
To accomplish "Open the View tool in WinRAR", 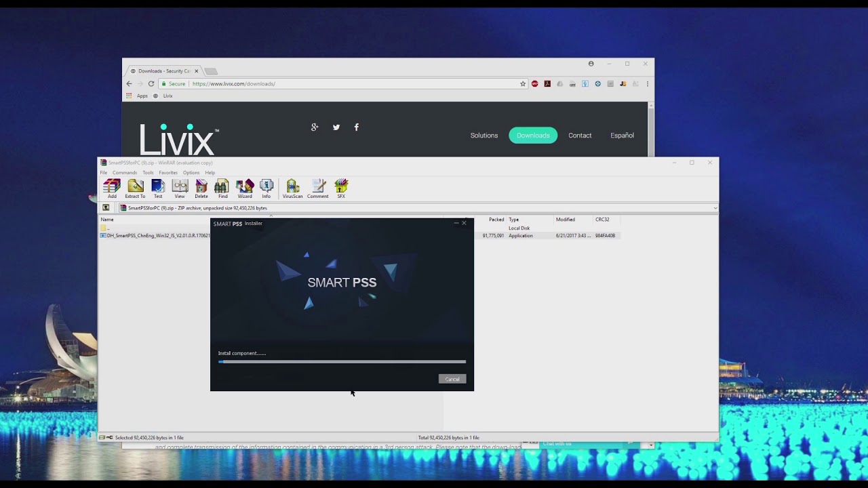I will [180, 188].
